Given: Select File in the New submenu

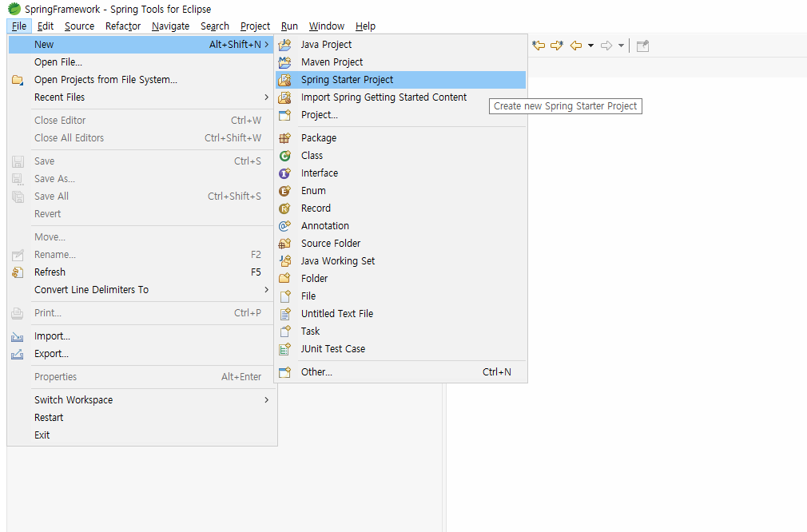Looking at the screenshot, I should tap(400, 296).
